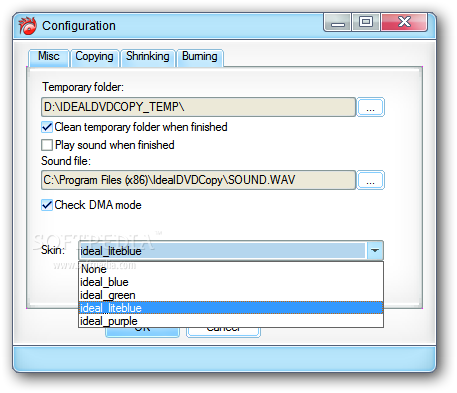Screen dimensions: 457x393
Task: Maximize the Configuration window
Action: click(366, 22)
